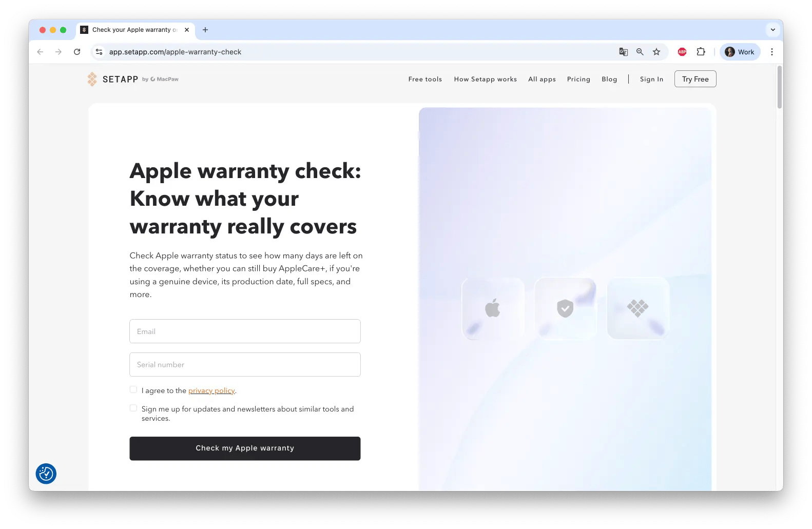Open the extensions puzzle icon
This screenshot has height=529, width=812.
point(701,52)
